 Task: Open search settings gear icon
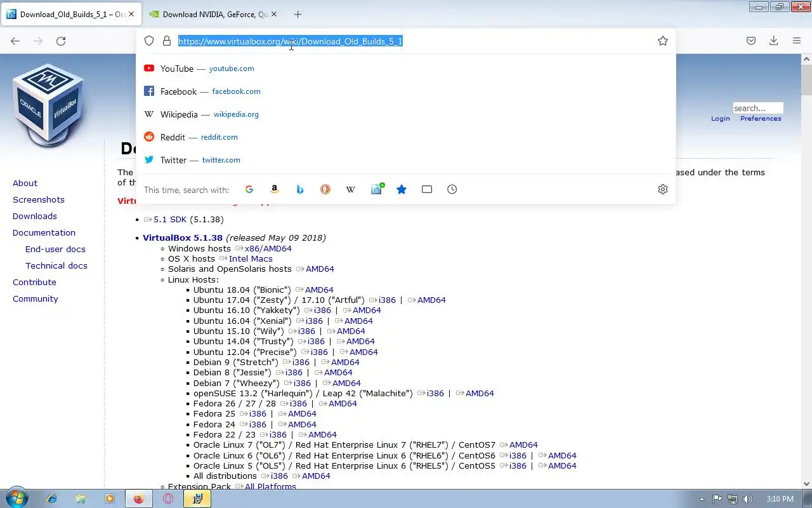[x=663, y=189]
